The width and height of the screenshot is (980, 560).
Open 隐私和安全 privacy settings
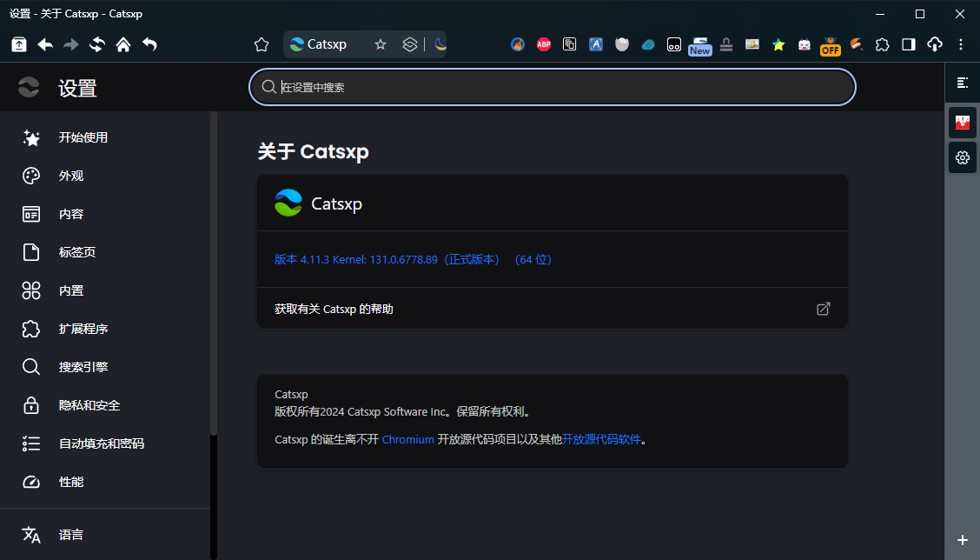pyautogui.click(x=89, y=405)
